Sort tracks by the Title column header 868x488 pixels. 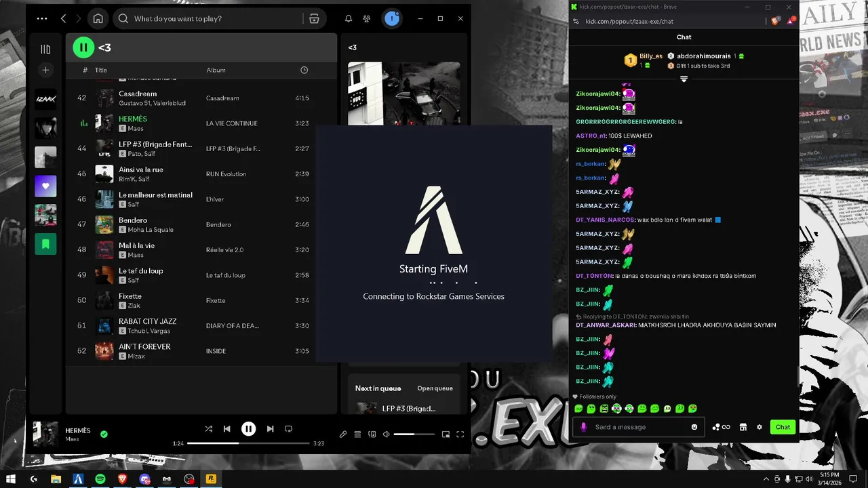[101, 70]
